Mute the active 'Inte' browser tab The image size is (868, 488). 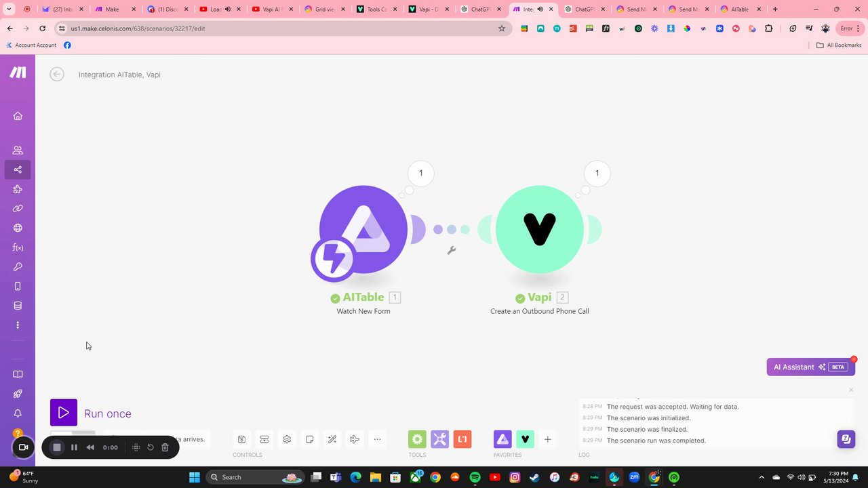(540, 9)
